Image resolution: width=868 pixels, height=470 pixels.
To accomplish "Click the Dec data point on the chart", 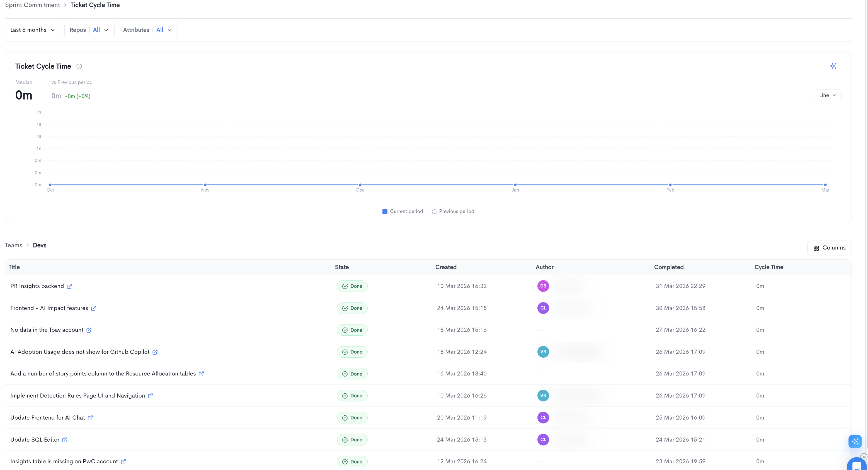I will (x=360, y=185).
